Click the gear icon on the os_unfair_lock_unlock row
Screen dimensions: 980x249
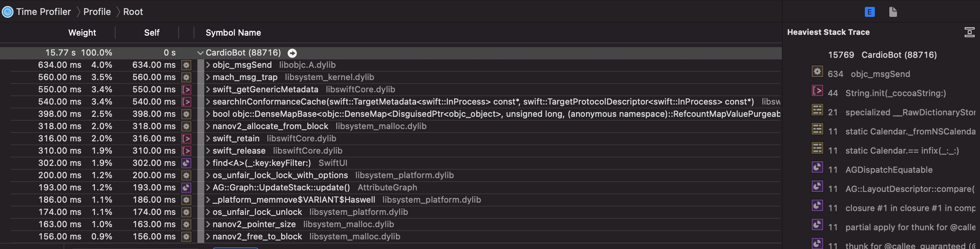point(186,212)
